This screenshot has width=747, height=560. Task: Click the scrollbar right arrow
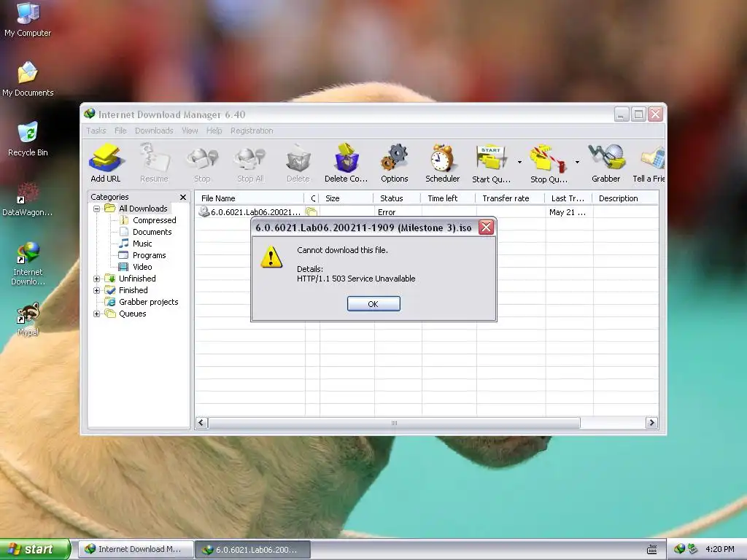point(651,423)
